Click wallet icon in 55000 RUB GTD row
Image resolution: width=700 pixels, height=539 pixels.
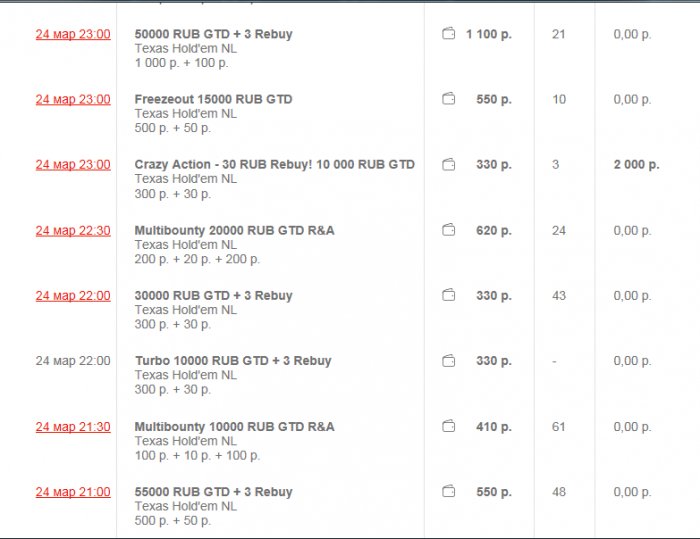pos(449,492)
